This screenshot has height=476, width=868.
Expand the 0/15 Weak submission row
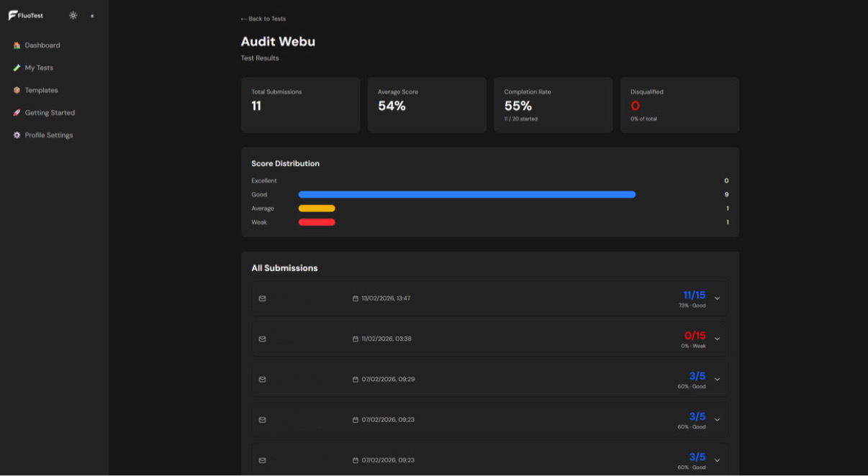717,338
